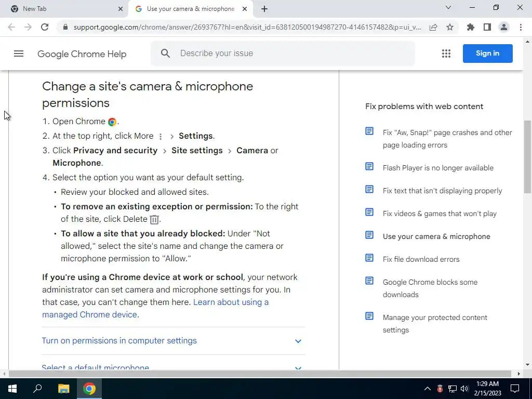Open the tab search chevron
The width and height of the screenshot is (532, 399).
(448, 7)
